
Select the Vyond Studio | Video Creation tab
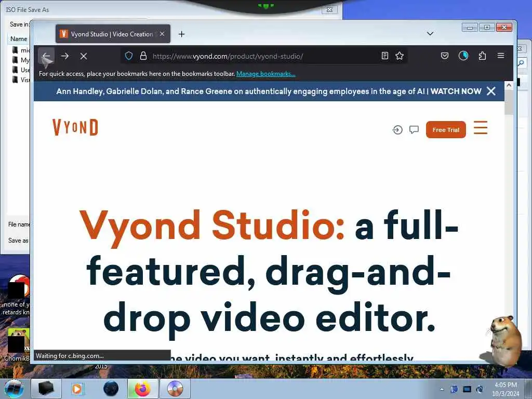(x=113, y=34)
